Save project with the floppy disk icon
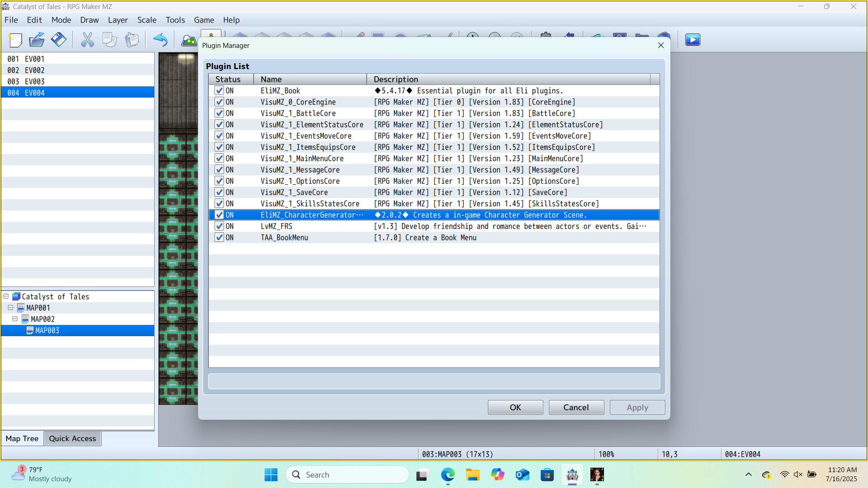The image size is (868, 488). point(59,40)
